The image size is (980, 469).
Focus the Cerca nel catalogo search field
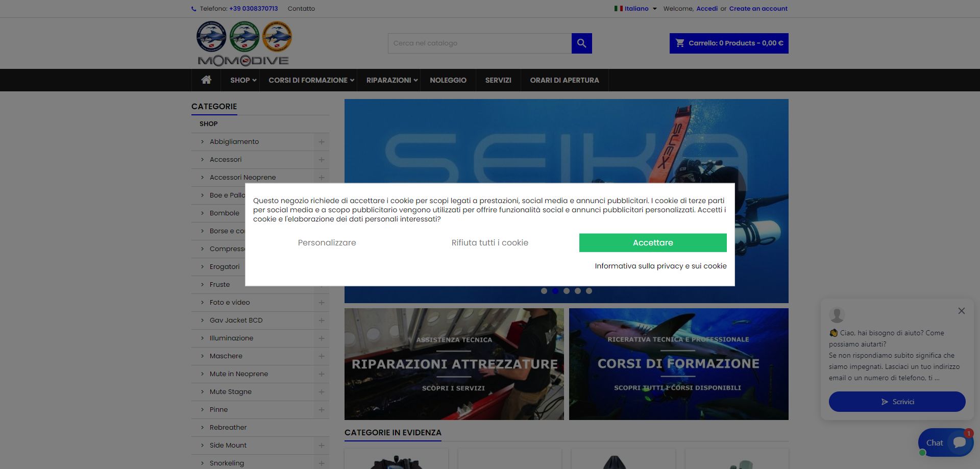tap(480, 43)
